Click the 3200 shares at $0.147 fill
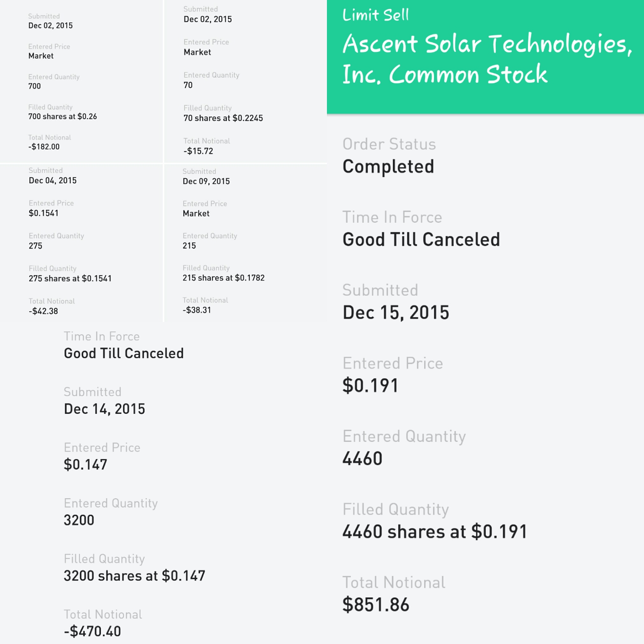 click(x=134, y=576)
